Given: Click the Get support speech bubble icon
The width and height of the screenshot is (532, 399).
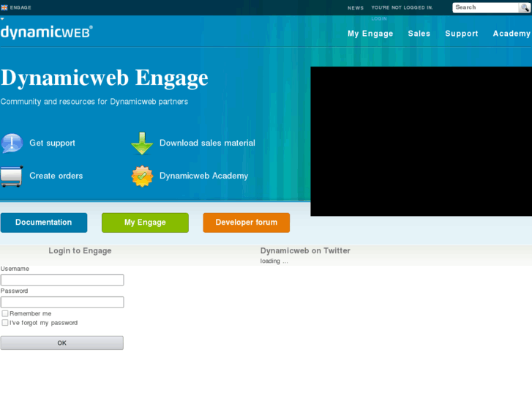Looking at the screenshot, I should coord(12,143).
